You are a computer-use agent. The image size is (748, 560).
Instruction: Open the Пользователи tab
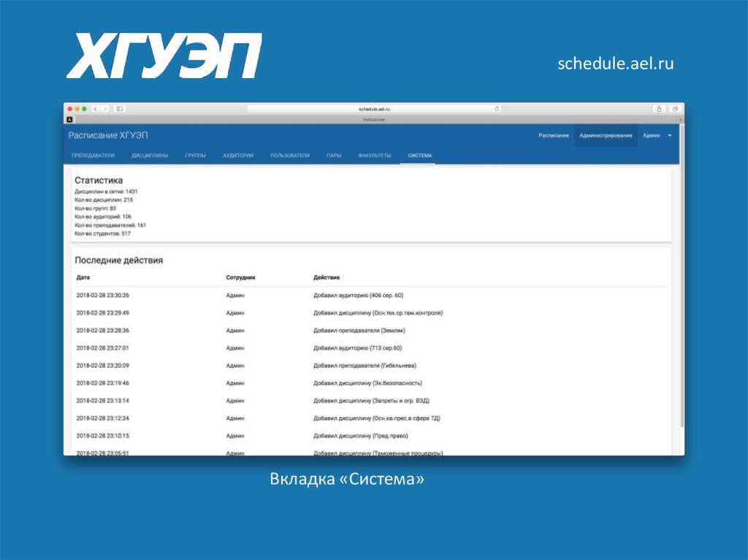coord(290,156)
